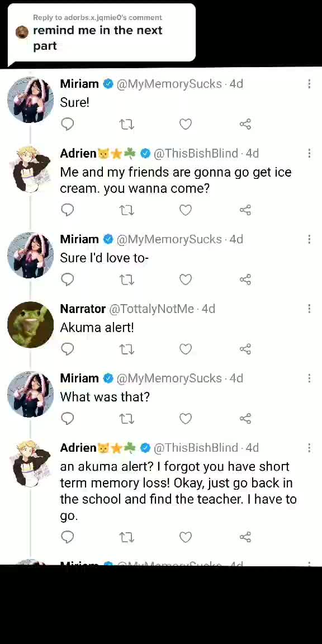
Task: Open the @TottalyNotMe handle link
Action: tap(151, 309)
